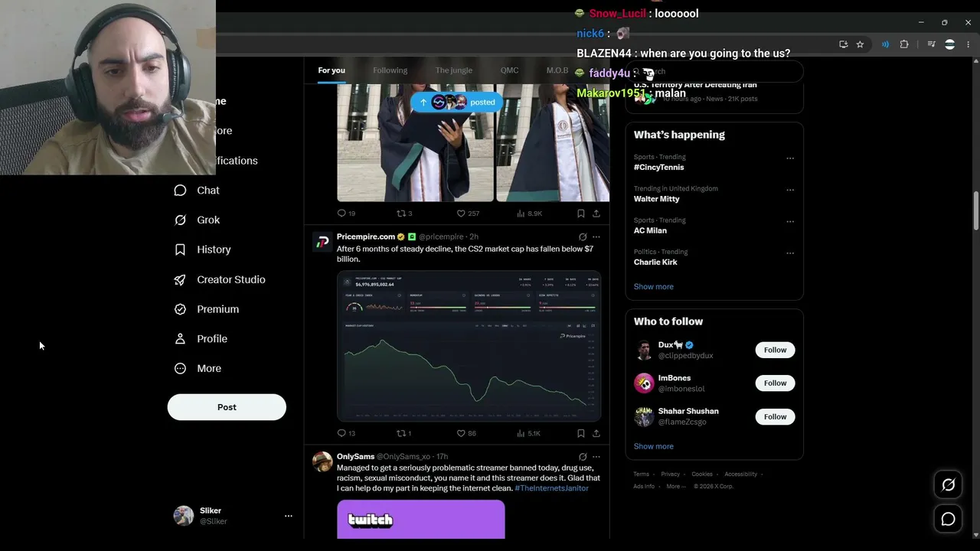The width and height of the screenshot is (980, 551).
Task: Open the Walter Mitty trend
Action: 657,199
